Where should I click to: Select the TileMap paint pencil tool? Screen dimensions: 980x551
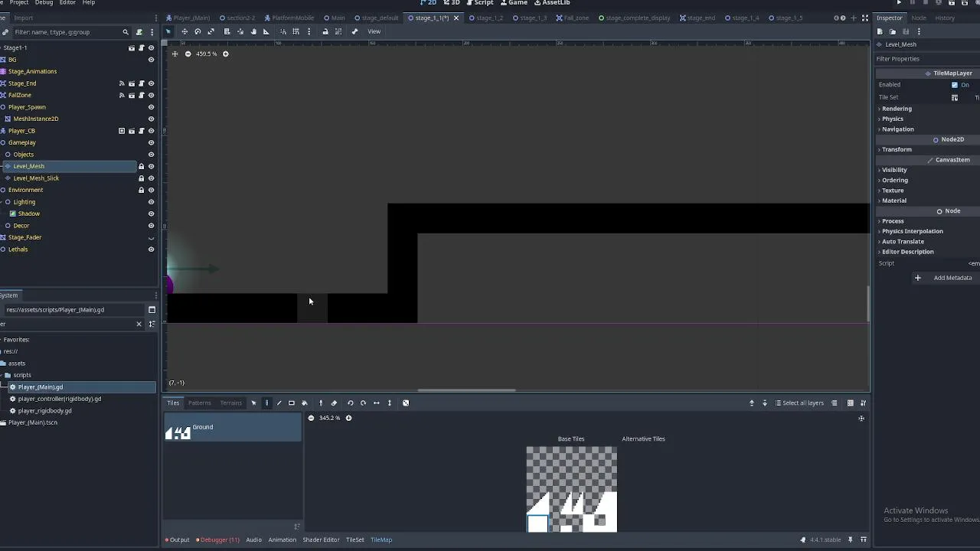pos(266,403)
